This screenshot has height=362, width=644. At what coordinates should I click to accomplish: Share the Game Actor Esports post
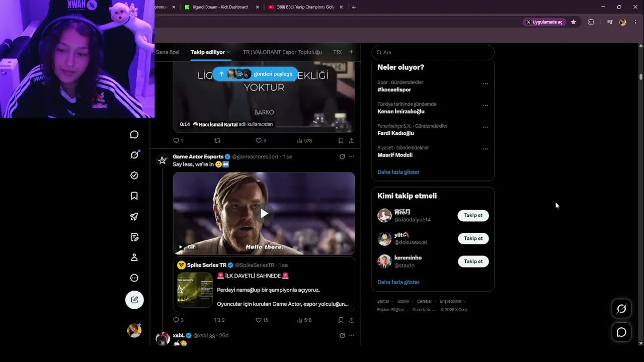(x=352, y=320)
